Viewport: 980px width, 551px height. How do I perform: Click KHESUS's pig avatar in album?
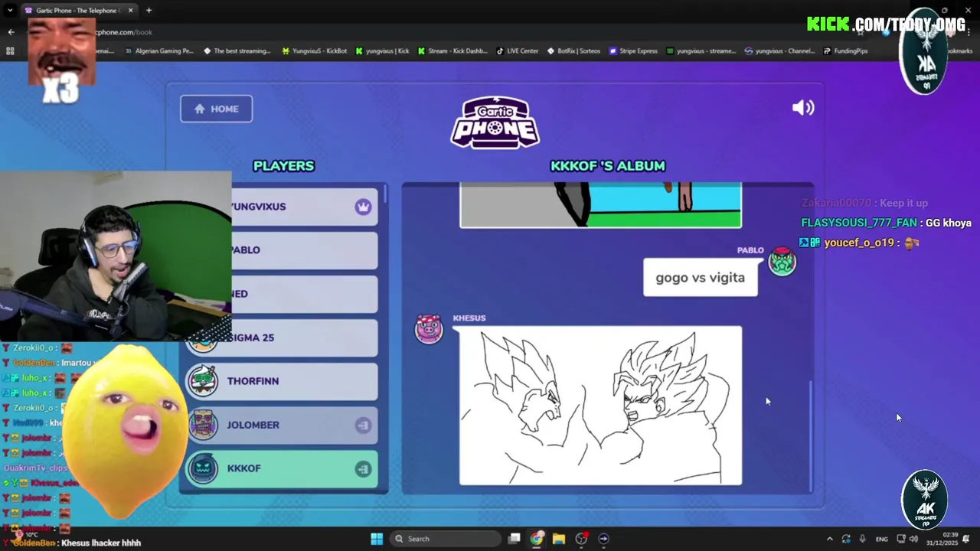pos(429,329)
